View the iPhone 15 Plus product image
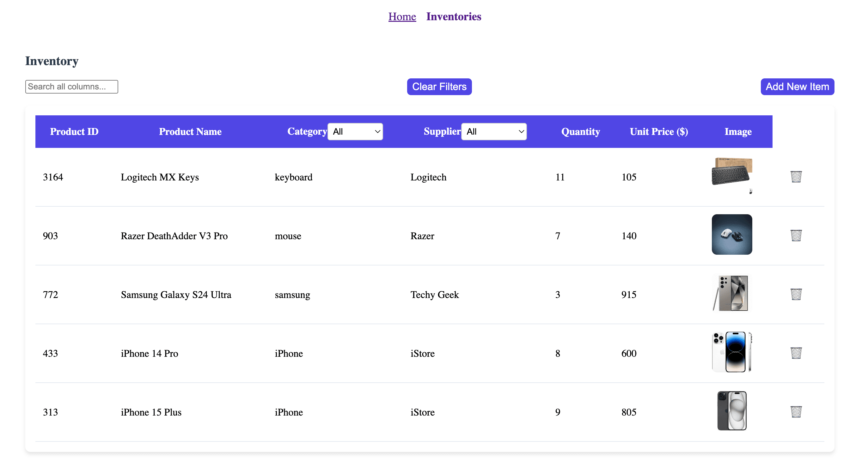868x474 pixels. [732, 411]
